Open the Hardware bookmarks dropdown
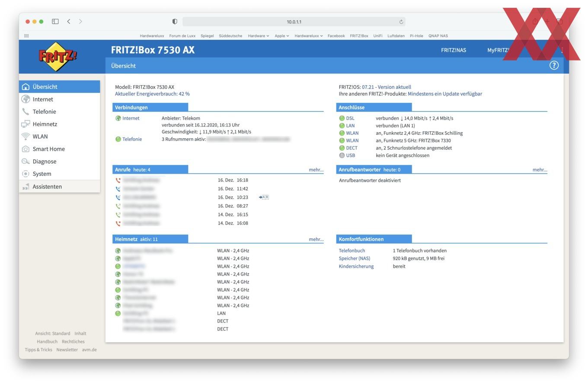Image resolution: width=588 pixels, height=384 pixels. 259,36
